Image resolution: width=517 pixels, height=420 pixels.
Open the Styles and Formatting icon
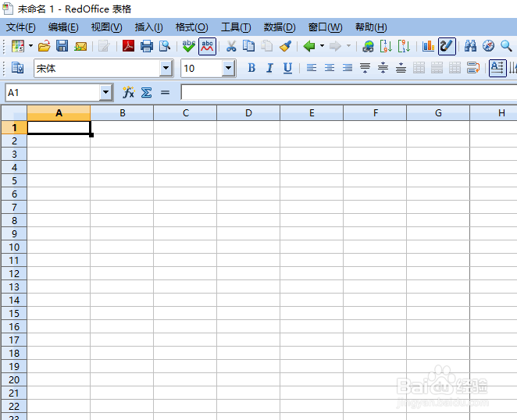17,68
